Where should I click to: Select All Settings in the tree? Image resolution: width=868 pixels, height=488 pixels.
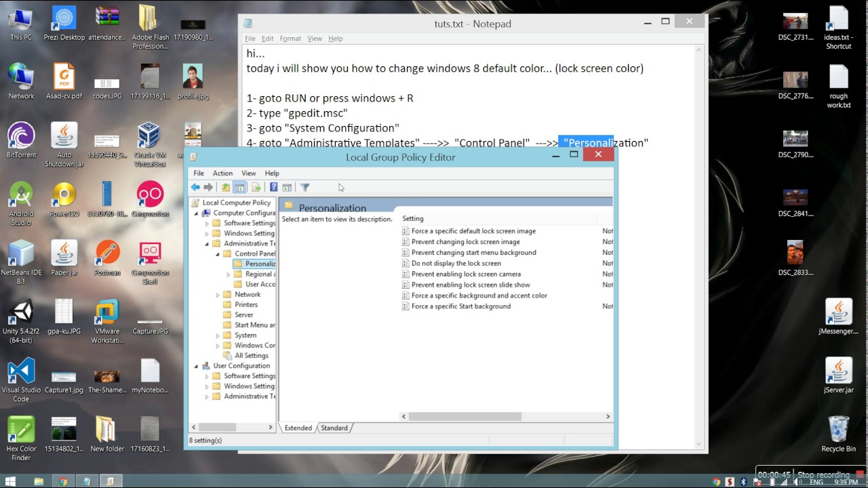pyautogui.click(x=245, y=356)
